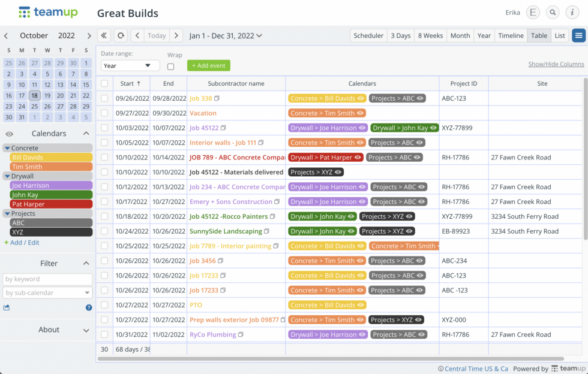Image resolution: width=588 pixels, height=374 pixels.
Task: Click the green Add event button
Action: tap(208, 65)
